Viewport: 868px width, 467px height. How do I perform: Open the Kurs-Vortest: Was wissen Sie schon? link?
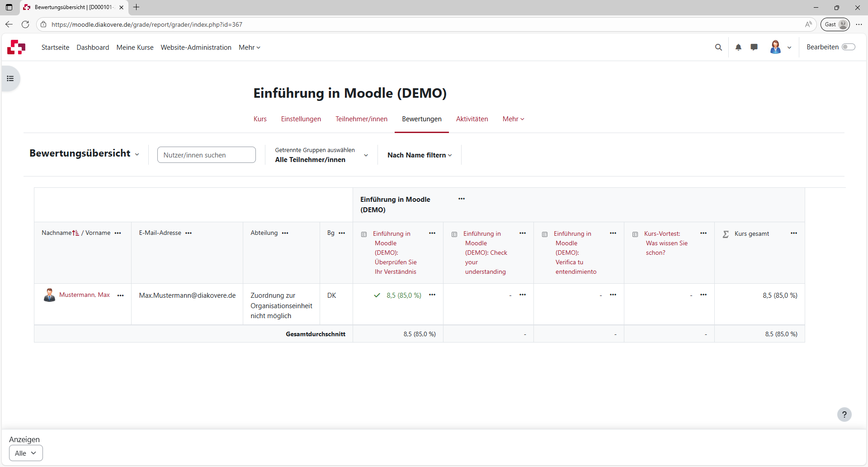[666, 243]
